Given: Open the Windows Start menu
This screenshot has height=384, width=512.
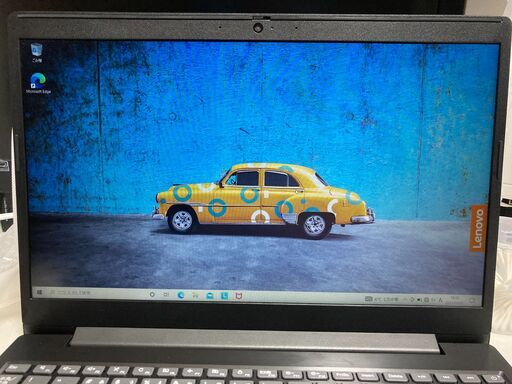Looking at the screenshot, I should (40, 292).
